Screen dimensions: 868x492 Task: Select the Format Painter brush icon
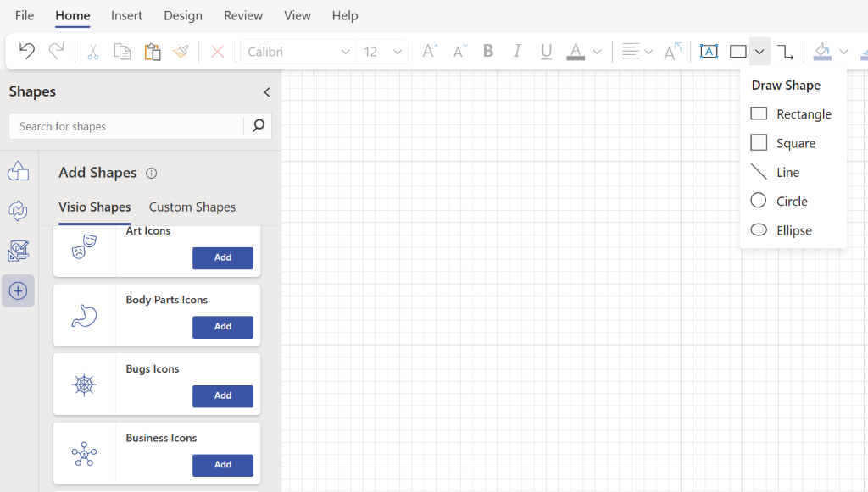tap(181, 52)
